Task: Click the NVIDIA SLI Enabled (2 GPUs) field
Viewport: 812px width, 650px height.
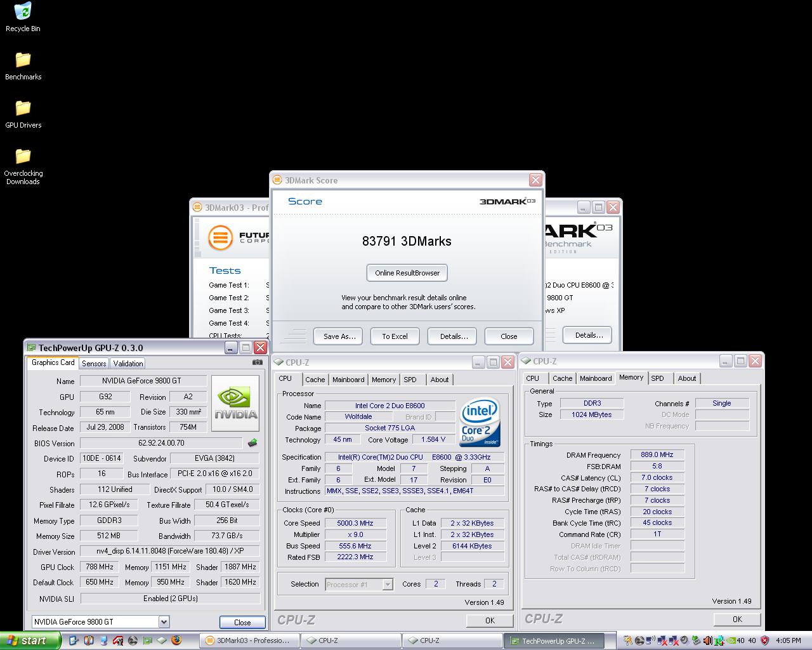Action: 170,599
